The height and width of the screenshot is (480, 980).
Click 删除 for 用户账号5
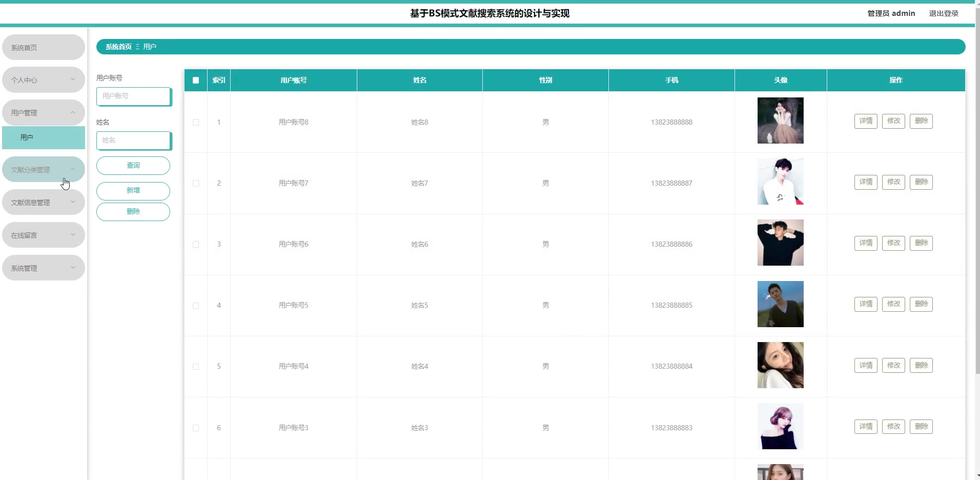[921, 304]
